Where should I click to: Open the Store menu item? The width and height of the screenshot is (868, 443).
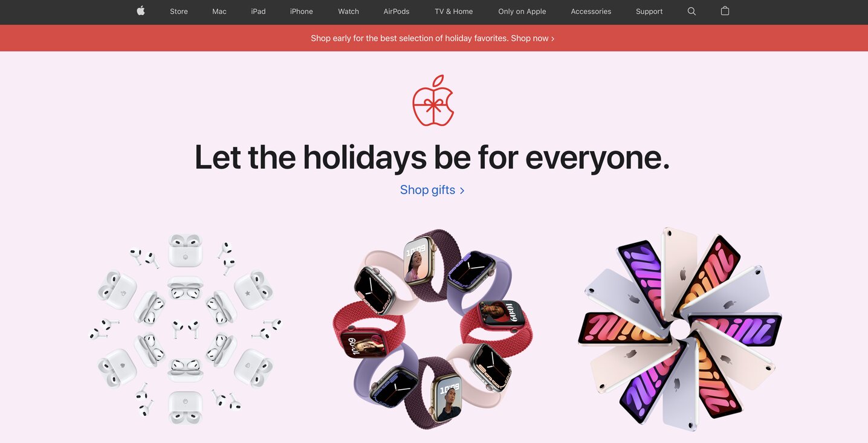(x=179, y=11)
